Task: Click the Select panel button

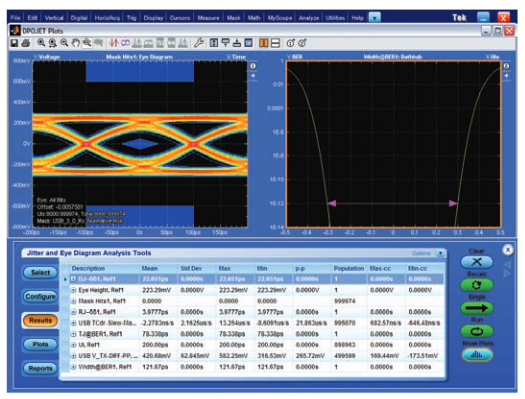Action: tap(41, 272)
